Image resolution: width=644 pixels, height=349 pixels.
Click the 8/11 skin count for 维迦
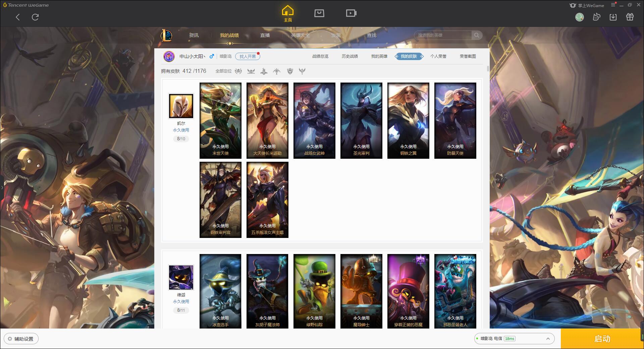pos(181,310)
